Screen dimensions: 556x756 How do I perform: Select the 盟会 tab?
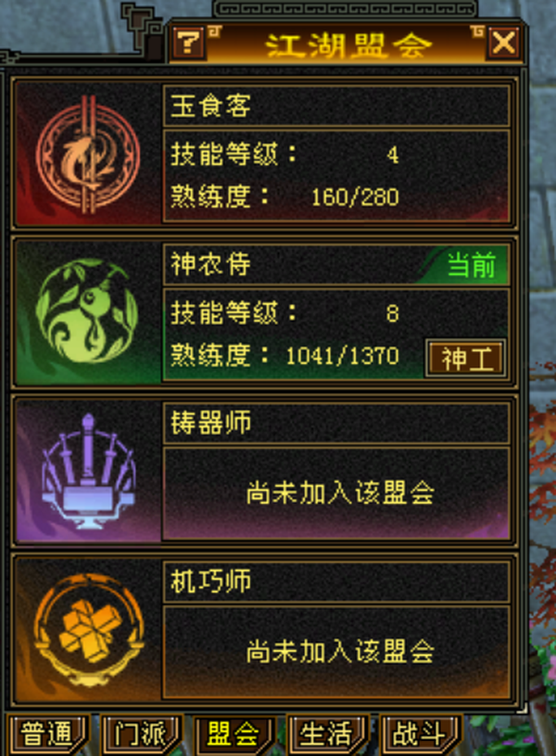click(x=234, y=736)
